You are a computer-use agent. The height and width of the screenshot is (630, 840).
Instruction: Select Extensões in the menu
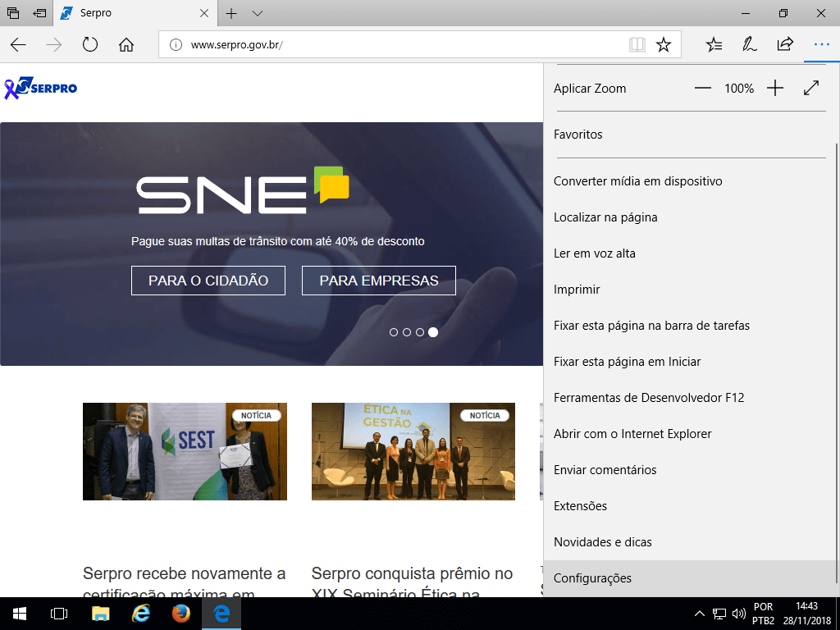(x=580, y=506)
